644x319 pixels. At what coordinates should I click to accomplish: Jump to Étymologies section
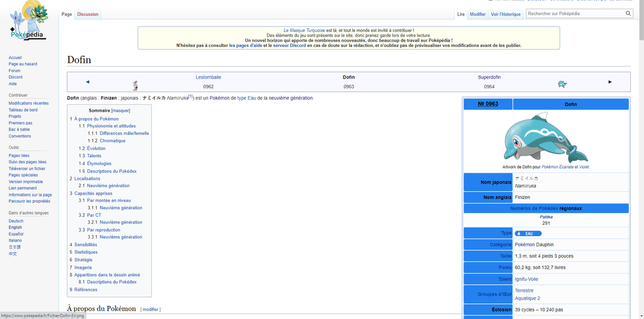[x=99, y=164]
